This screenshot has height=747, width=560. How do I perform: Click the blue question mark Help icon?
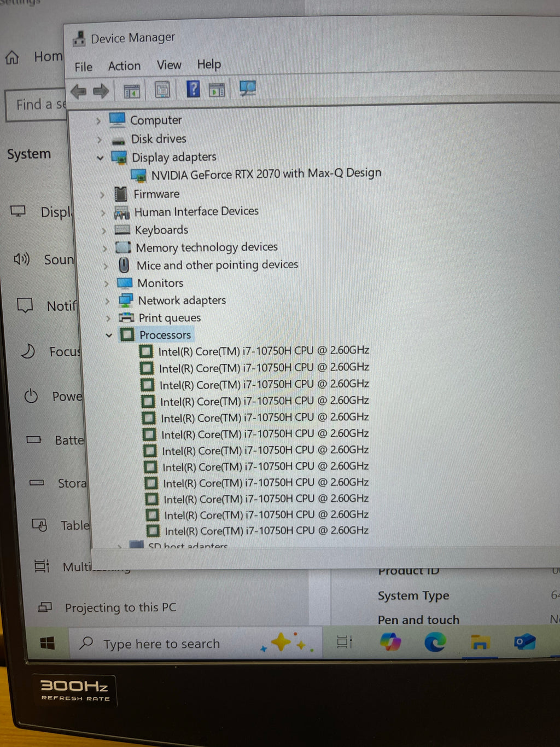(193, 89)
